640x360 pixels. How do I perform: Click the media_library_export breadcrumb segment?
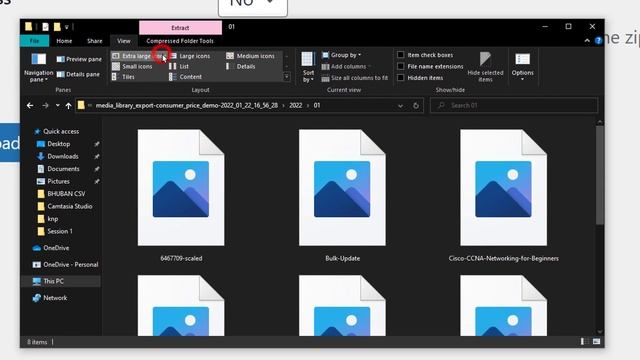click(187, 105)
